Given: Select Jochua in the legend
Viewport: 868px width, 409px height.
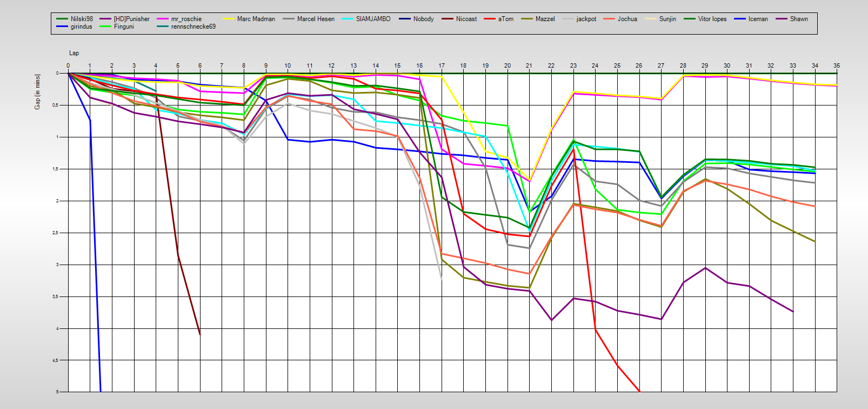Looking at the screenshot, I should pyautogui.click(x=627, y=19).
